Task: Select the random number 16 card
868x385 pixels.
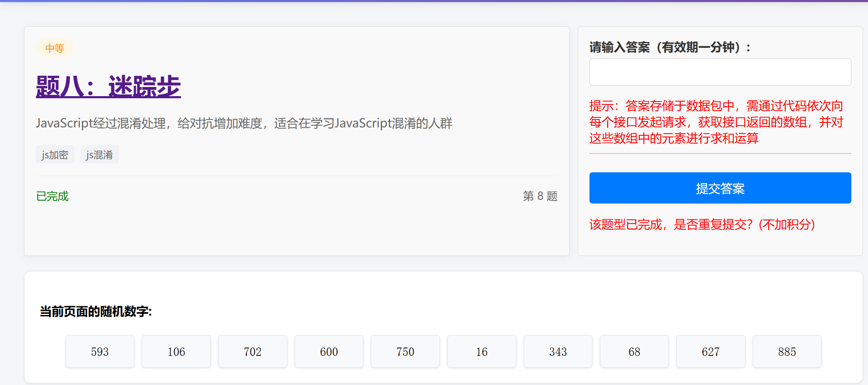Action: [x=481, y=351]
